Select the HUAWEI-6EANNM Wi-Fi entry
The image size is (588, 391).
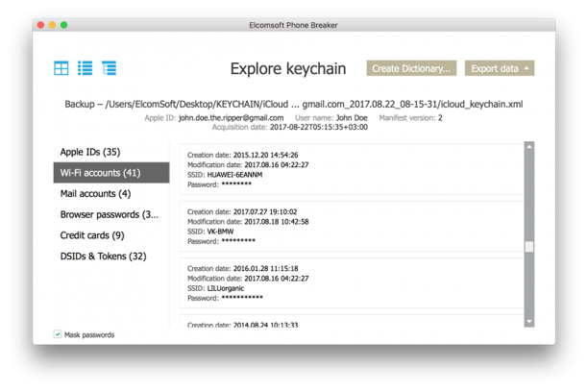click(x=351, y=169)
